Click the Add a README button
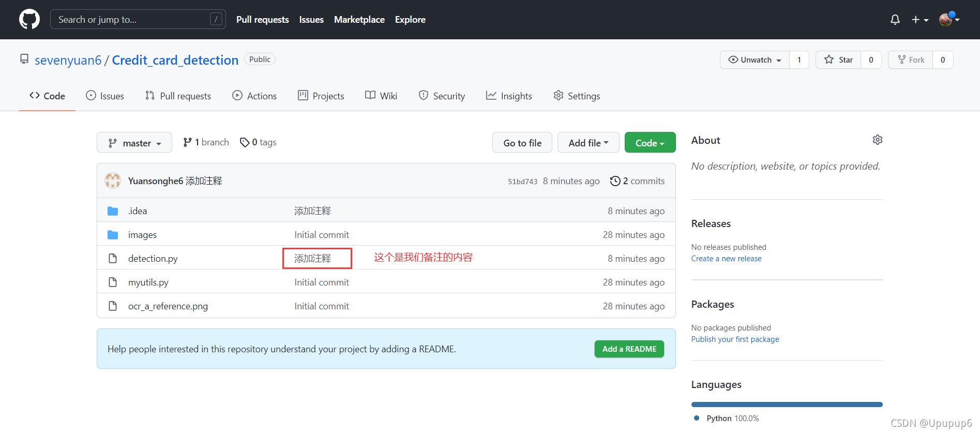Viewport: 980px width, 434px height. tap(629, 349)
